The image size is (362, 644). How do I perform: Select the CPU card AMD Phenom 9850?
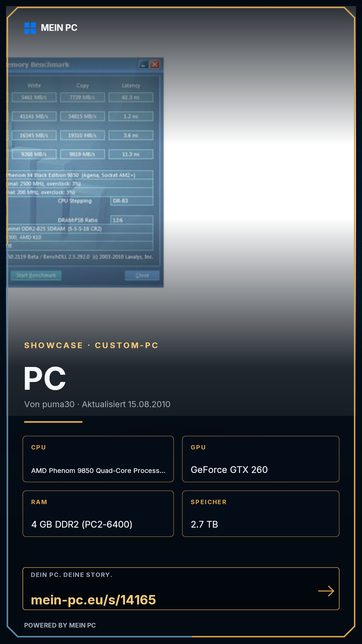point(98,459)
